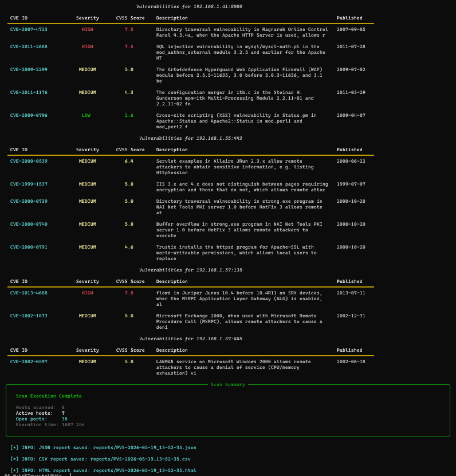Click the LANMAN service description
Viewport: 456px width, 476px height.
click(234, 367)
